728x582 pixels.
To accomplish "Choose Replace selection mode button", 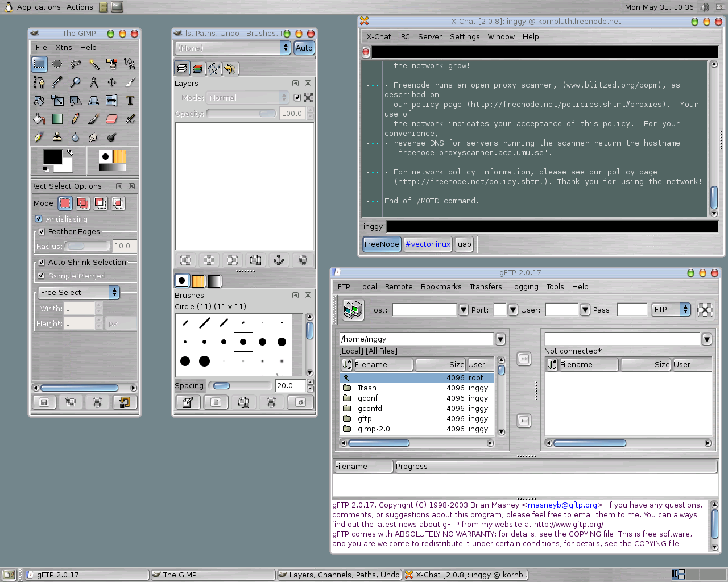I will click(65, 203).
